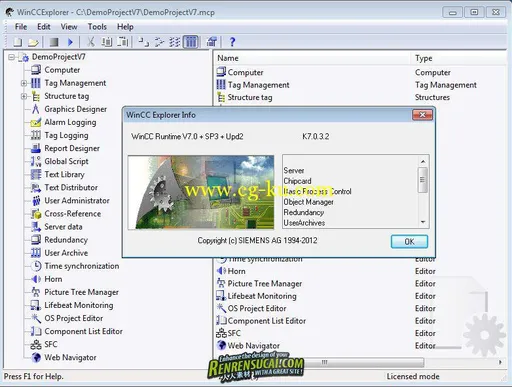Select Chipcard in the info list

click(x=297, y=181)
